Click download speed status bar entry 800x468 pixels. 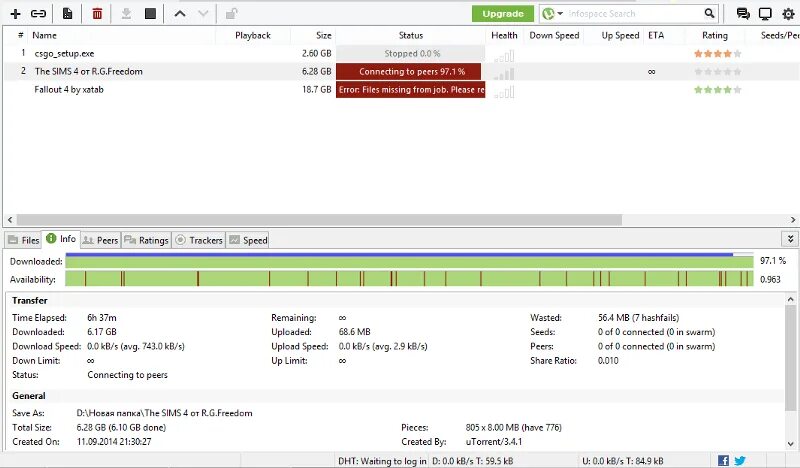tap(472, 461)
